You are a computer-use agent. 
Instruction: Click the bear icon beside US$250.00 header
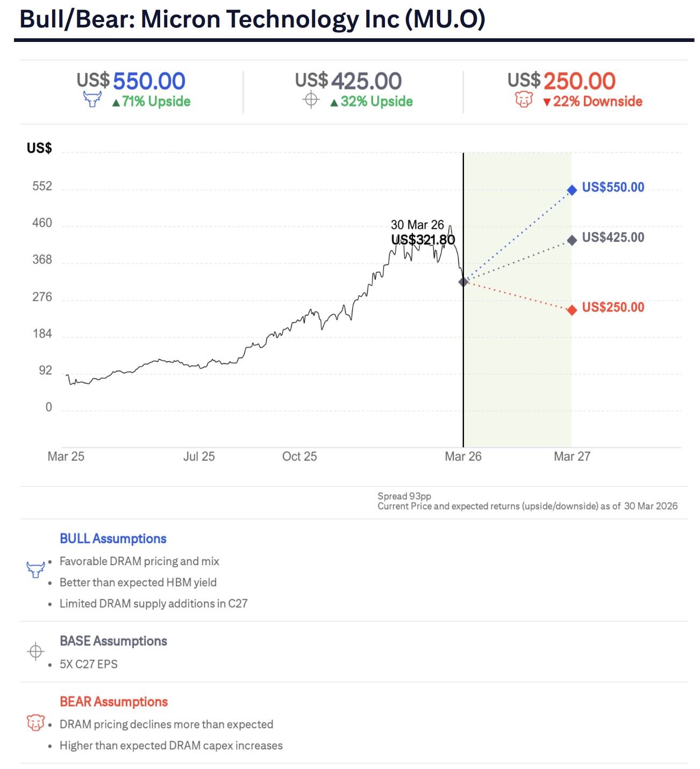(524, 99)
